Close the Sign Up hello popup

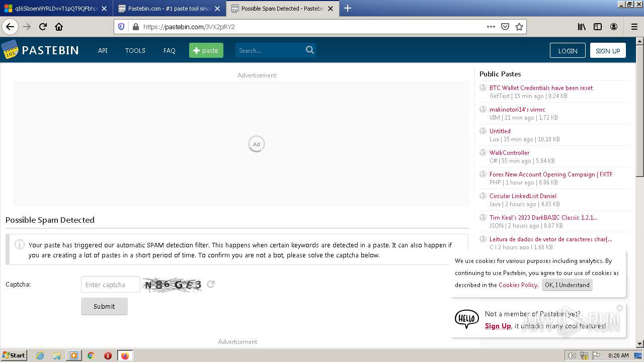pyautogui.click(x=620, y=308)
